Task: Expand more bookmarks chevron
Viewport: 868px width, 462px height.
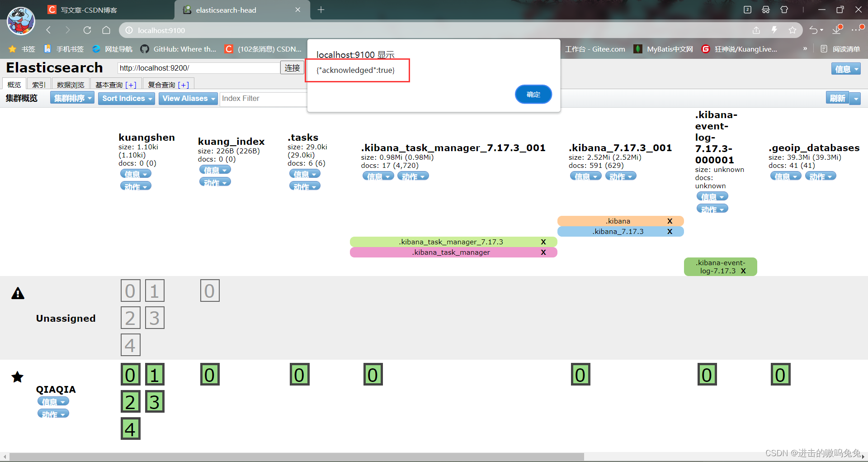Action: pyautogui.click(x=805, y=49)
